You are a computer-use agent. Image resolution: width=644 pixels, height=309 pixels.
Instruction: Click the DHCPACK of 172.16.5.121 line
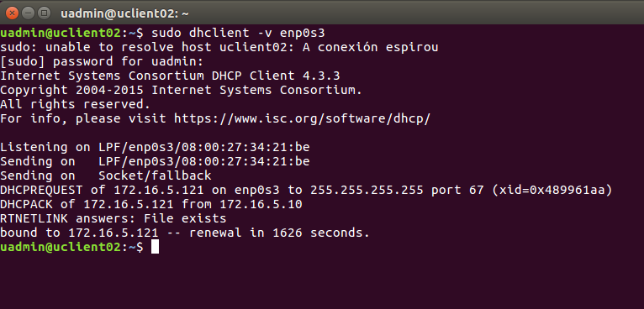click(x=151, y=204)
